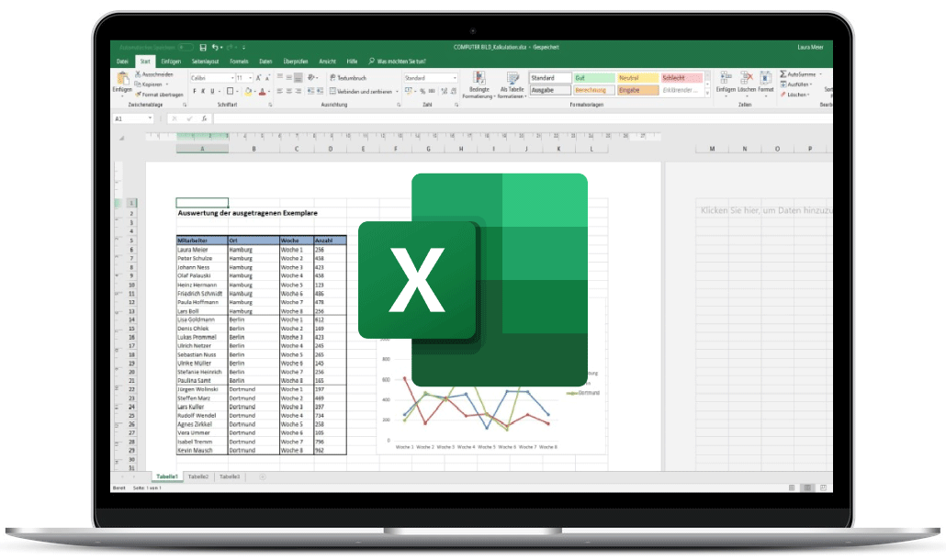This screenshot has height=560, width=946.
Task: Apply percent format with the % icon
Action: [x=422, y=91]
